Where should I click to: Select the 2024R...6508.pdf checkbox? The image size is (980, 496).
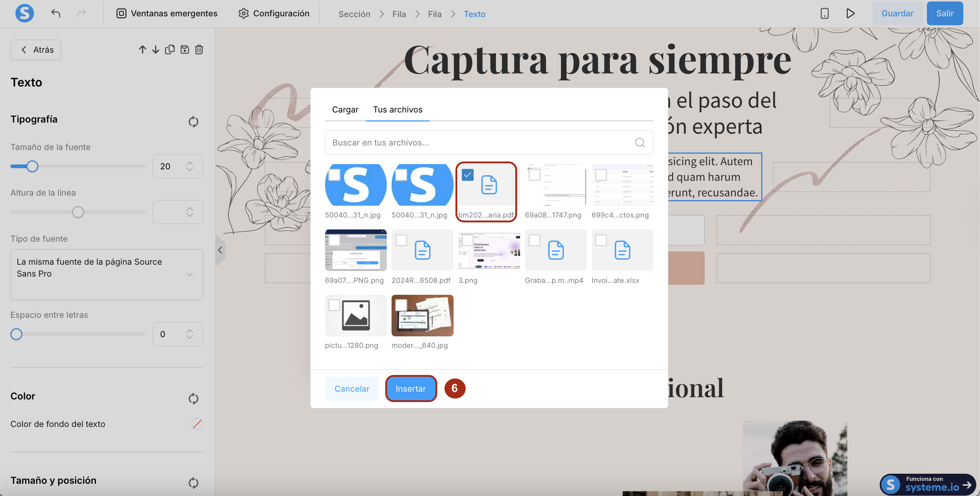coord(401,240)
